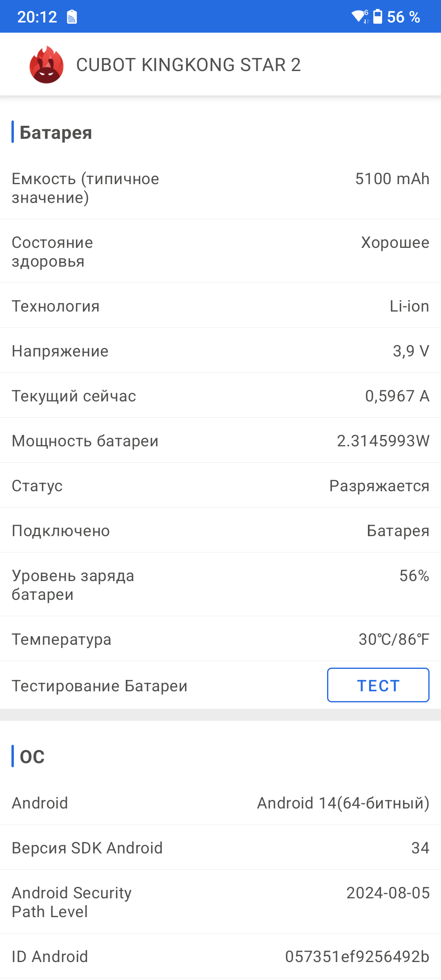Tap the CUBOT KINGKONG STAR 2 title
Image resolution: width=441 pixels, height=980 pixels.
tap(188, 65)
